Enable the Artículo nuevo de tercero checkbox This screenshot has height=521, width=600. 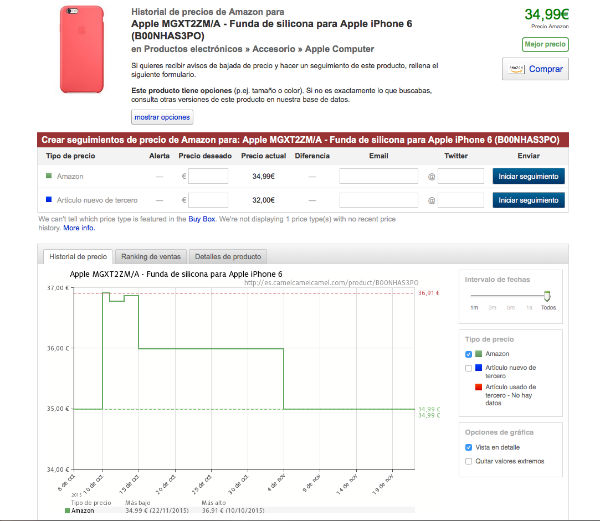pos(469,368)
